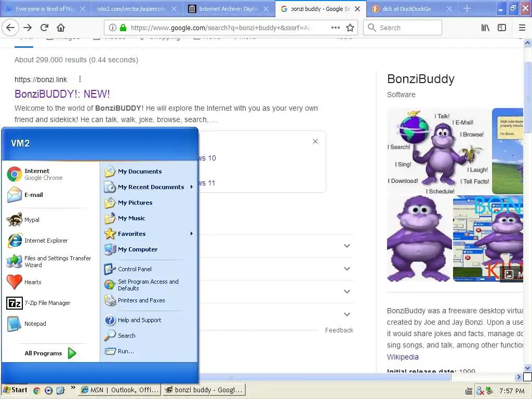Expand All Programs list
This screenshot has height=399, width=532.
coord(50,353)
